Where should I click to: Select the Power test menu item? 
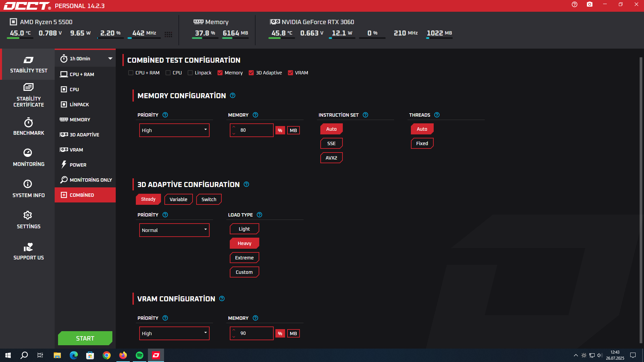point(78,165)
